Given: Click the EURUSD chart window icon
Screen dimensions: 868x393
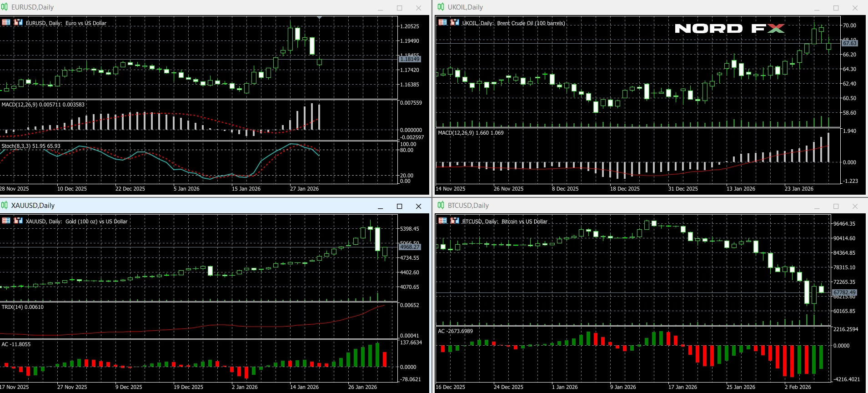Looking at the screenshot, I should click(x=4, y=7).
